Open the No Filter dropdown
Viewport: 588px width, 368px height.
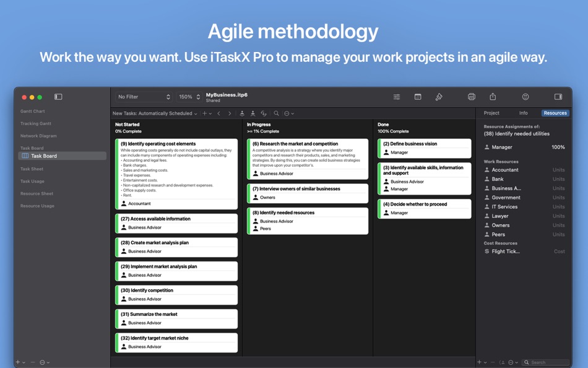click(x=144, y=97)
